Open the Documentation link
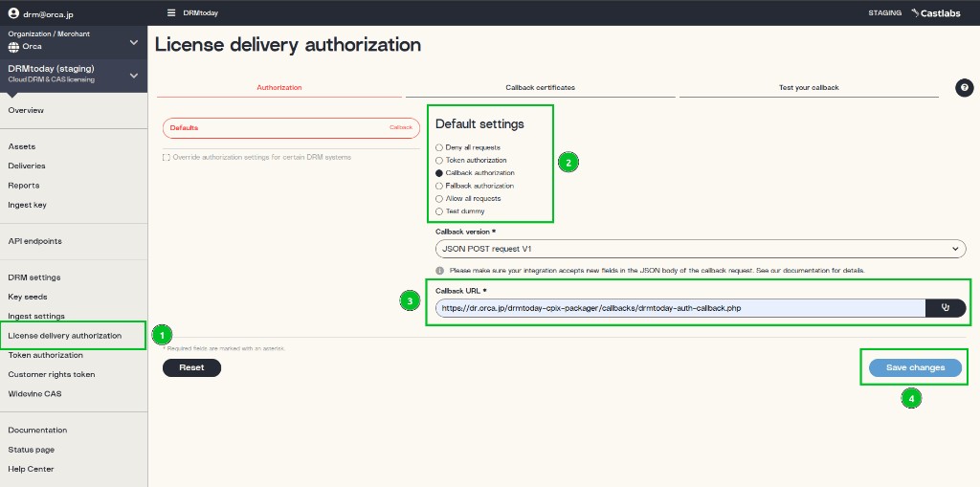Viewport: 980px width, 487px height. pos(37,431)
